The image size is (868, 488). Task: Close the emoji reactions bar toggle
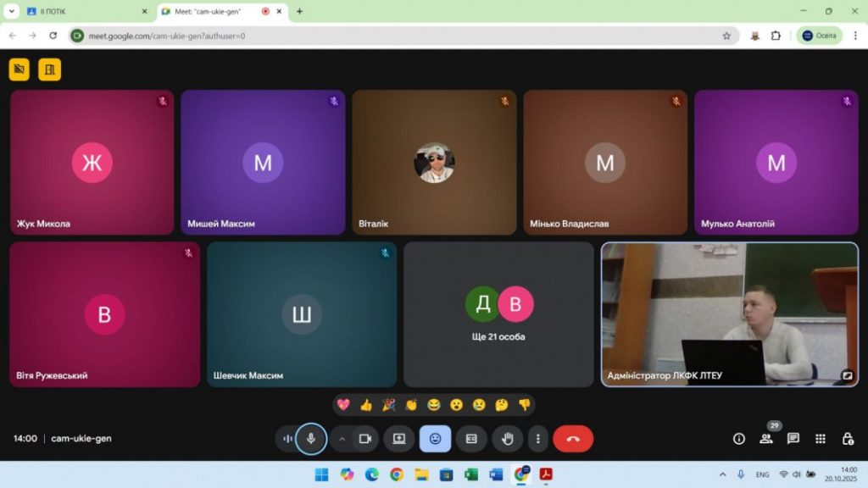pyautogui.click(x=436, y=439)
